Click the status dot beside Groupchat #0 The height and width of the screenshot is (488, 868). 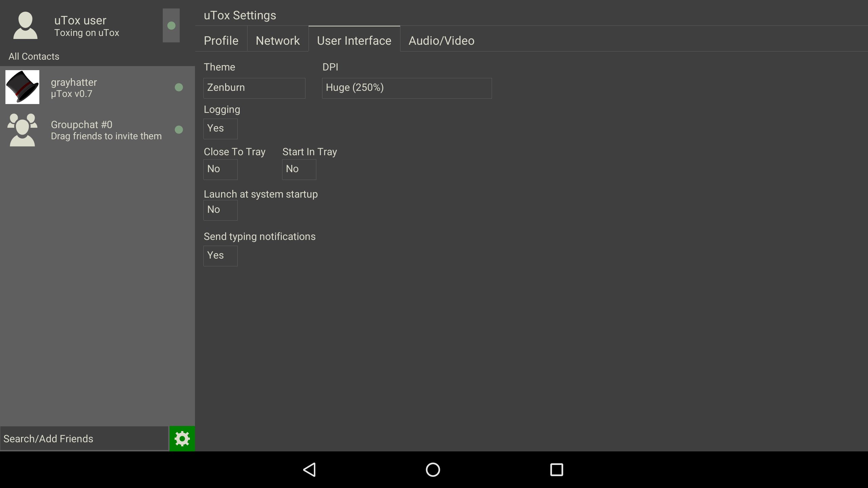(x=179, y=129)
